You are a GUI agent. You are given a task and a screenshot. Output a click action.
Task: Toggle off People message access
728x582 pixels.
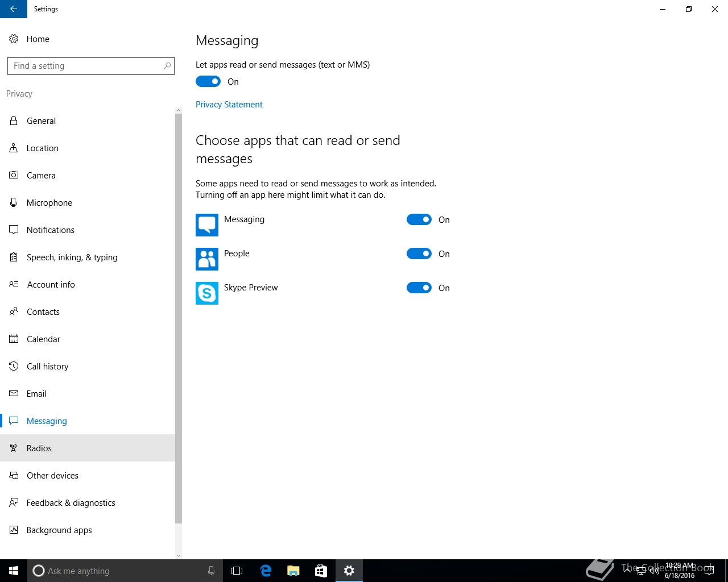[419, 254]
